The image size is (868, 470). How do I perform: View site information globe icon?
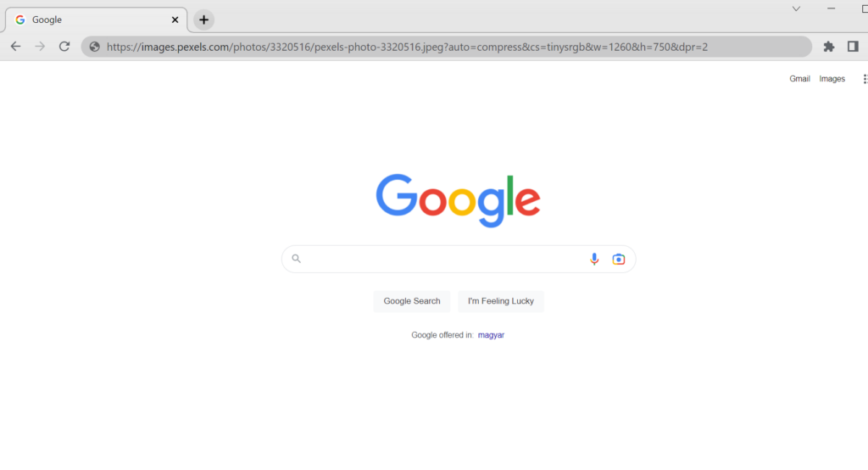tap(95, 48)
